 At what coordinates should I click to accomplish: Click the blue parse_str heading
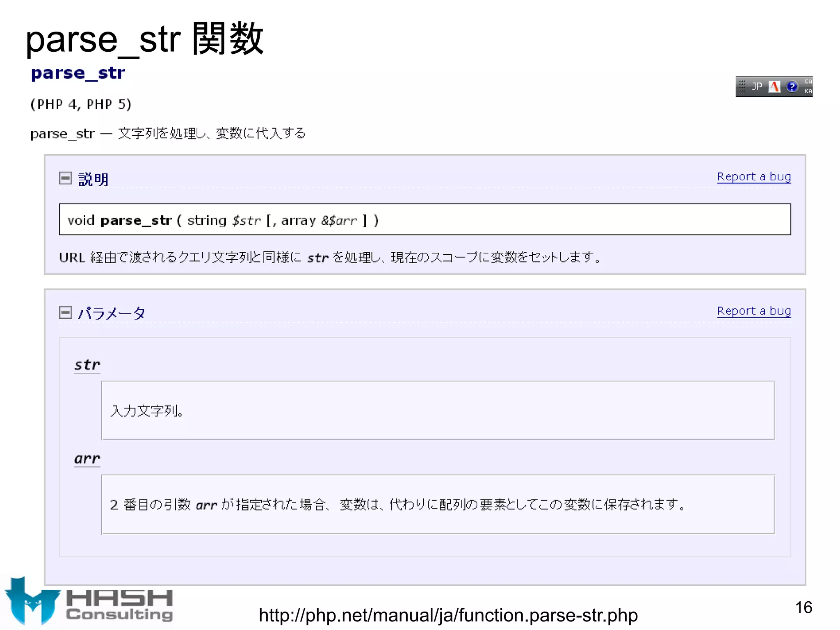(78, 73)
